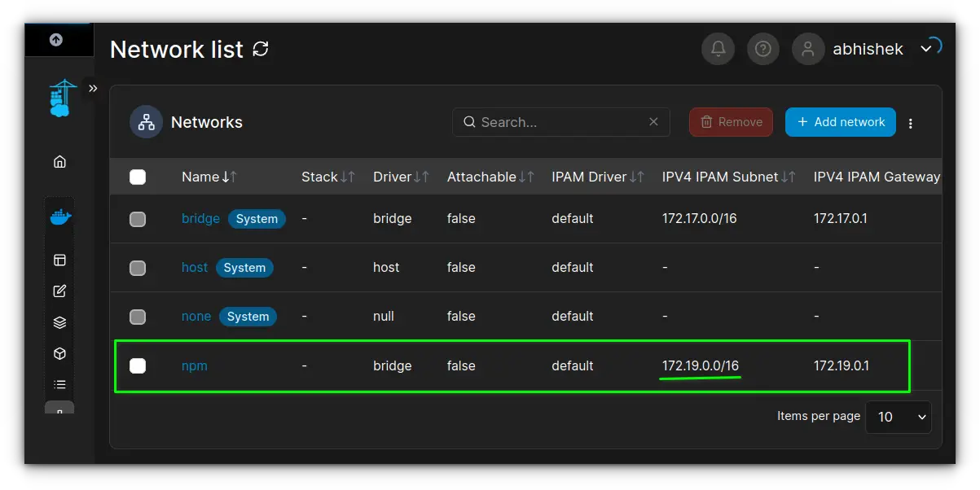Open the npm network details link
The height and width of the screenshot is (490, 980).
[195, 365]
